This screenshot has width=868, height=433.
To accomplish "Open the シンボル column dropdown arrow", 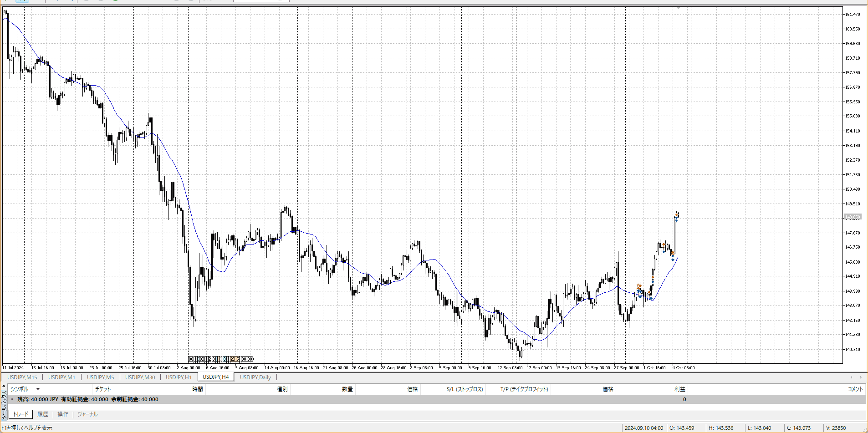I will (x=38, y=389).
